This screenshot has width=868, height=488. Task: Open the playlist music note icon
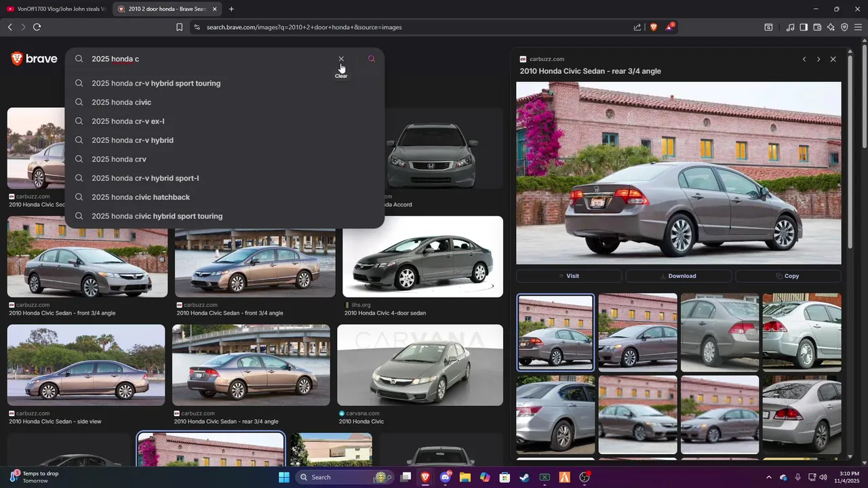(790, 27)
